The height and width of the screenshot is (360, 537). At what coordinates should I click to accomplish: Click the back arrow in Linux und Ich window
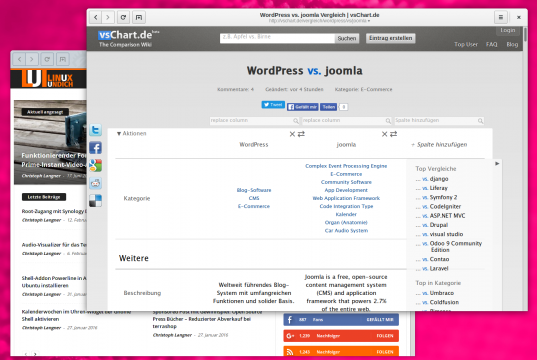tap(20, 59)
